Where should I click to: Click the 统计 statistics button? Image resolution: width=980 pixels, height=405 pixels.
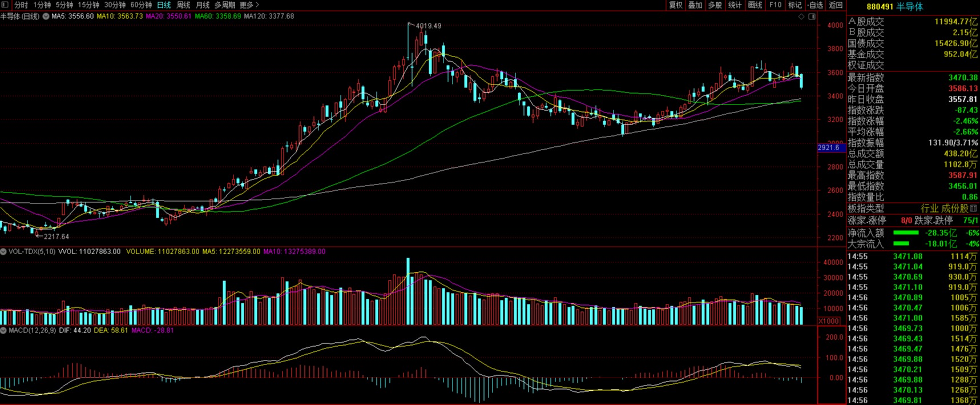(735, 5)
